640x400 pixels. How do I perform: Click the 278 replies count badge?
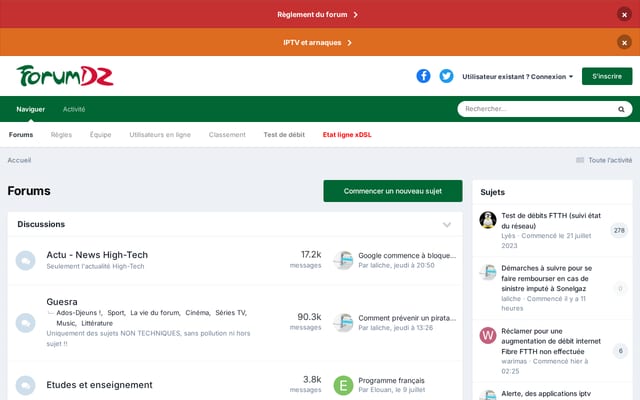[619, 230]
